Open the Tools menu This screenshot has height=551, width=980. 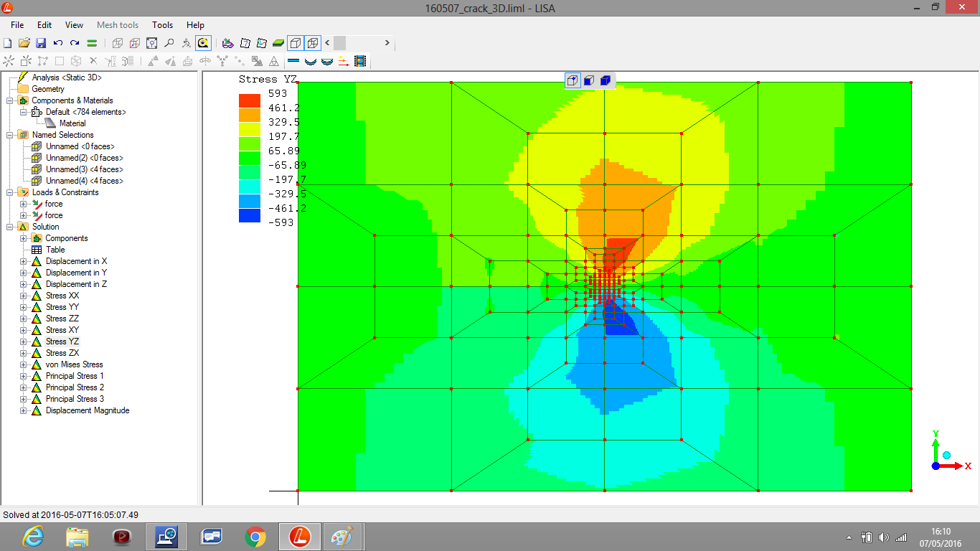(x=162, y=25)
